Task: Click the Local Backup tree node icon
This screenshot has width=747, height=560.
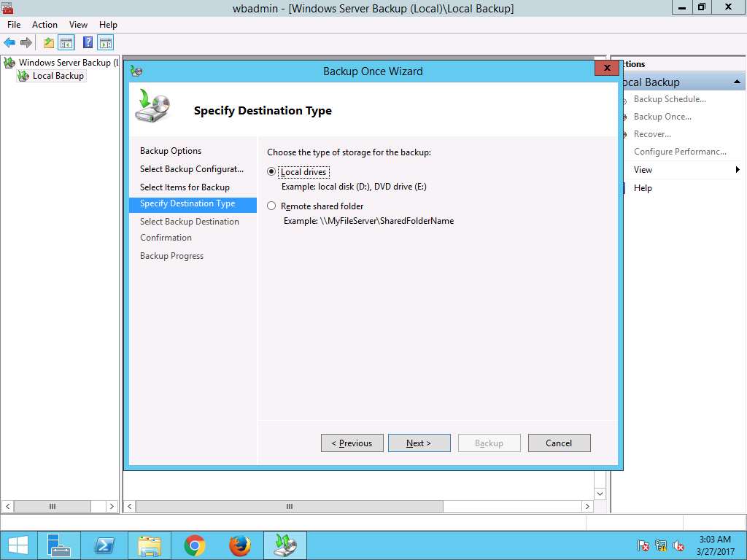Action: [x=23, y=76]
